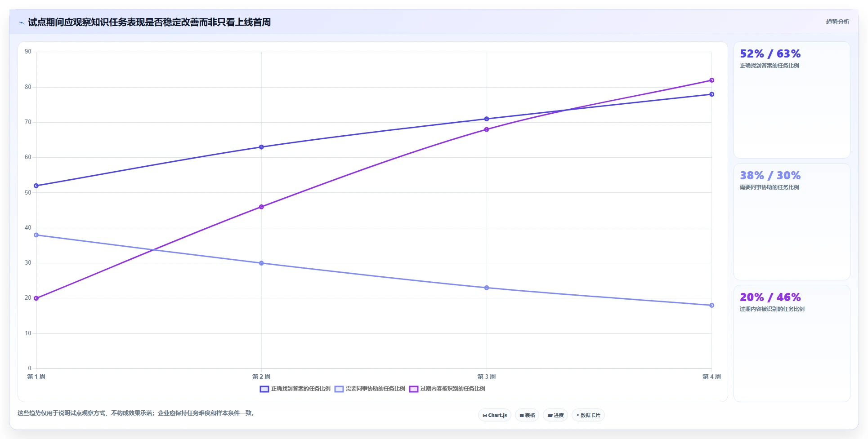The image size is (868, 439).
Task: Click light blue data point at 第 2 周 (30)
Action: (261, 263)
